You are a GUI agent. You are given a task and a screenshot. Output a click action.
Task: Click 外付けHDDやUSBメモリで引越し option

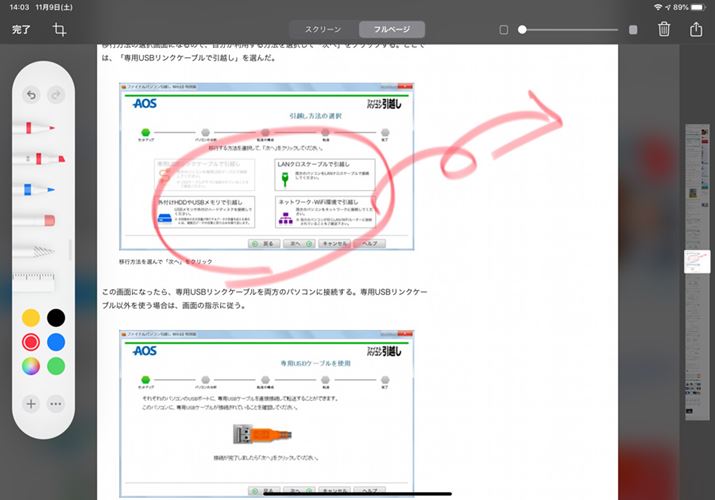205,212
